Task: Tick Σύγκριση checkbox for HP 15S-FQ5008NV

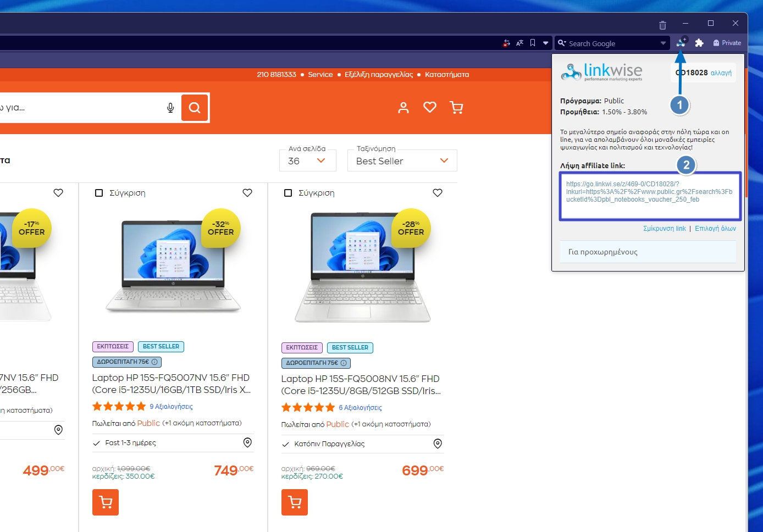Action: [288, 193]
